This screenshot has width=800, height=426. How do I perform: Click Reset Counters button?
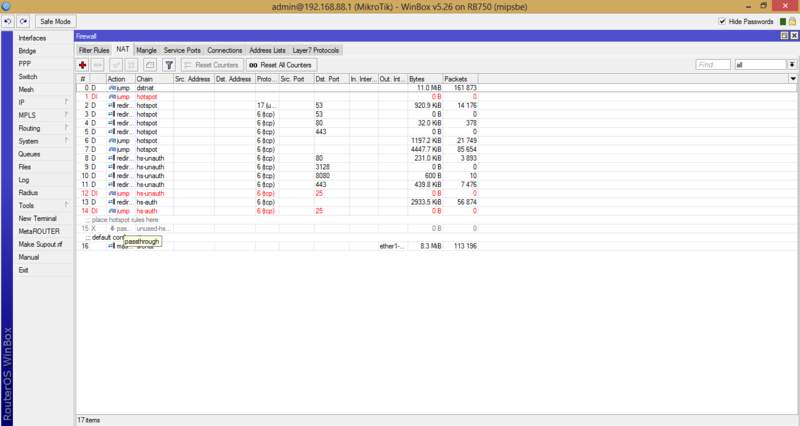[211, 65]
